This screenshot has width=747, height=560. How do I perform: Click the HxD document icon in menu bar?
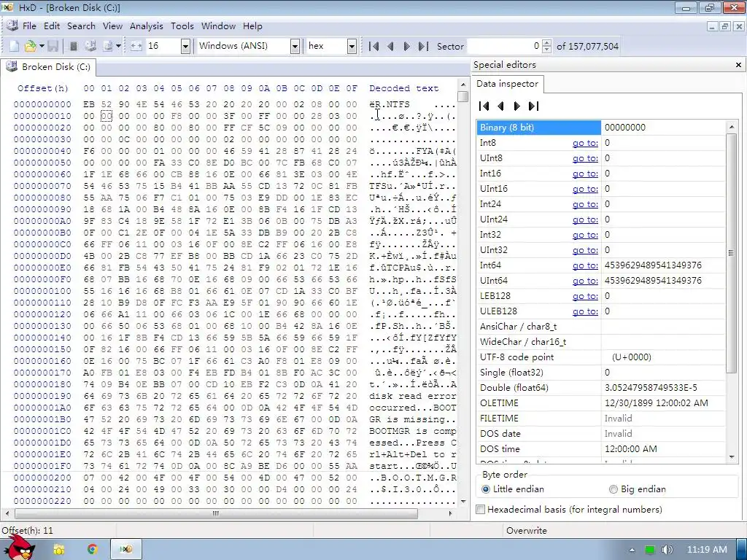(x=12, y=26)
